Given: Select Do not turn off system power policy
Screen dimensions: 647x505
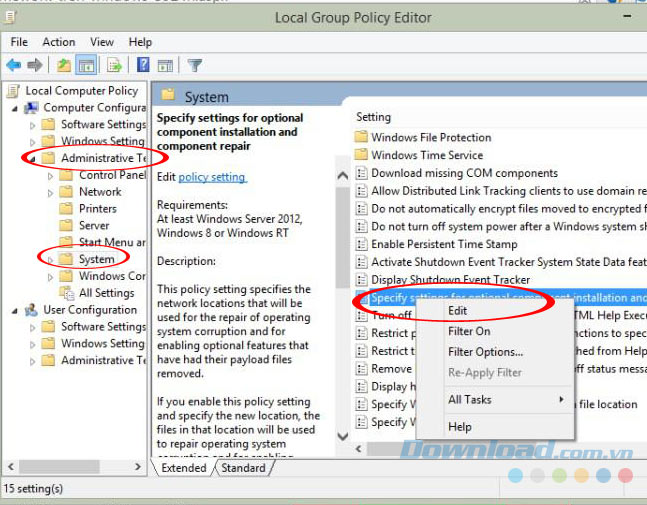Looking at the screenshot, I should point(501,227).
